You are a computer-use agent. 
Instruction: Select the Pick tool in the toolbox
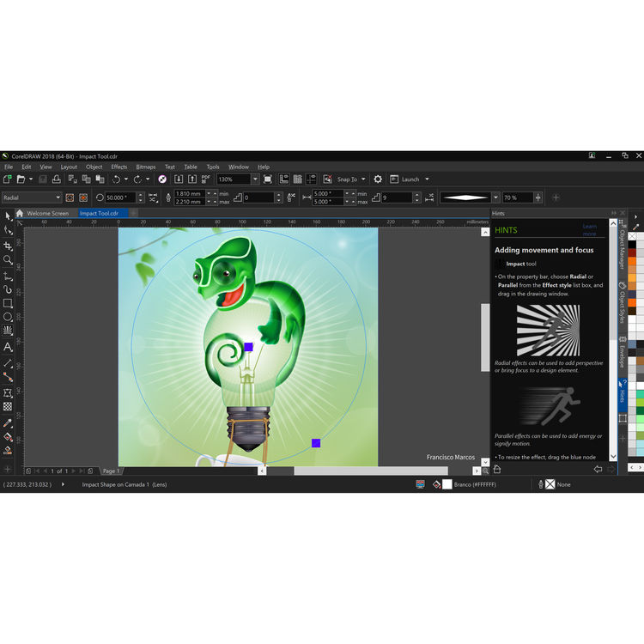coord(8,216)
